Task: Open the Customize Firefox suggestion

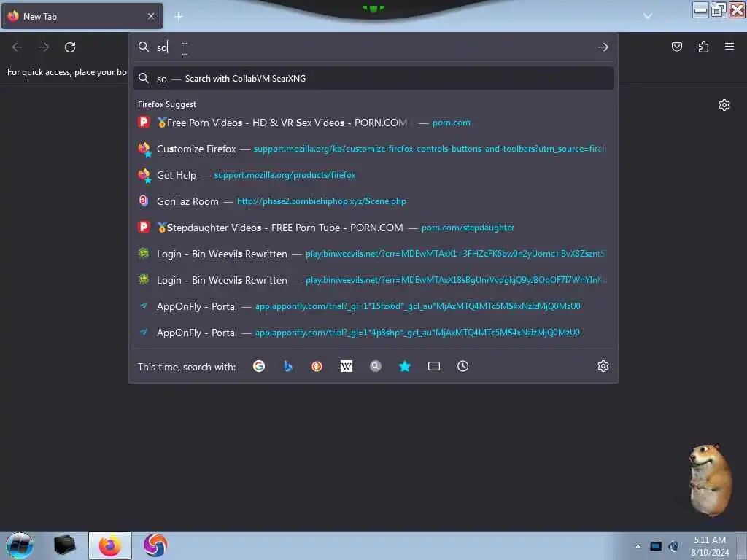Action: click(x=373, y=149)
